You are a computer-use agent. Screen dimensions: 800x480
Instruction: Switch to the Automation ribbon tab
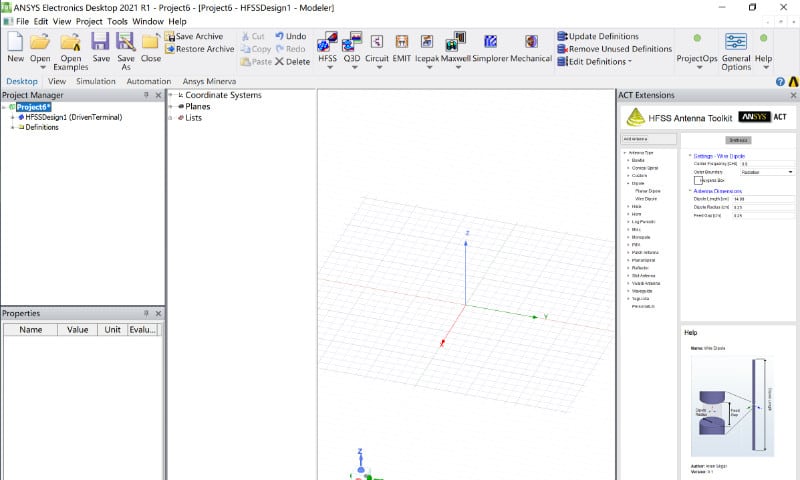148,81
